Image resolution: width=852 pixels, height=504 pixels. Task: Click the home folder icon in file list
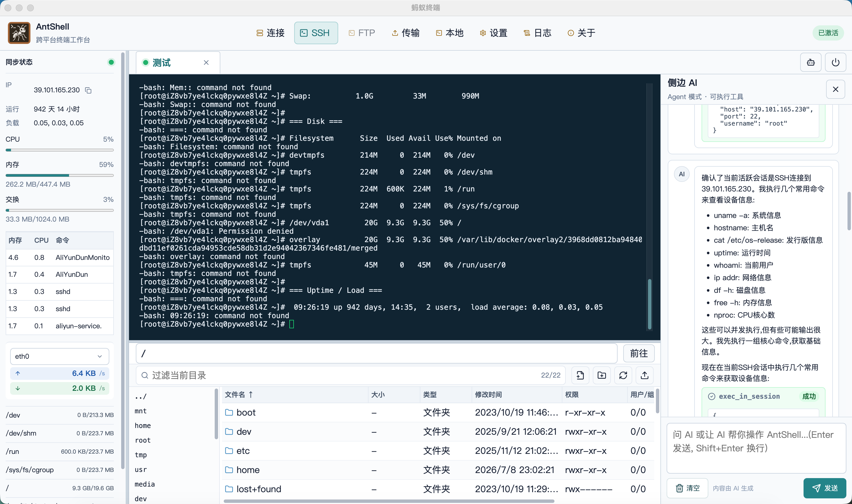(229, 470)
